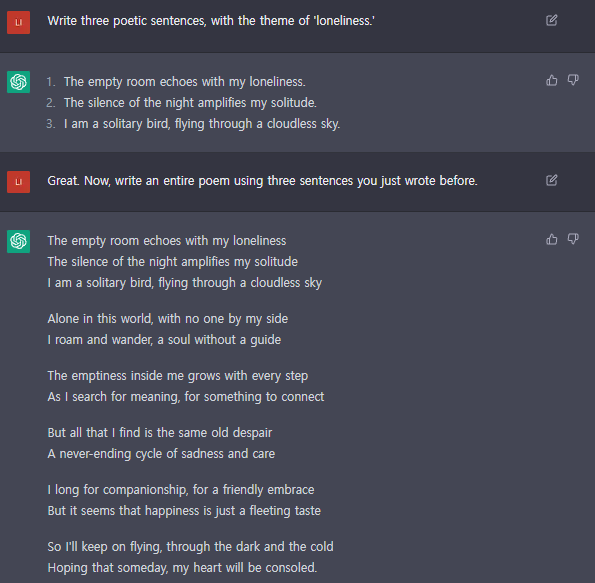Click list item 3 about a solitary bird

click(202, 124)
